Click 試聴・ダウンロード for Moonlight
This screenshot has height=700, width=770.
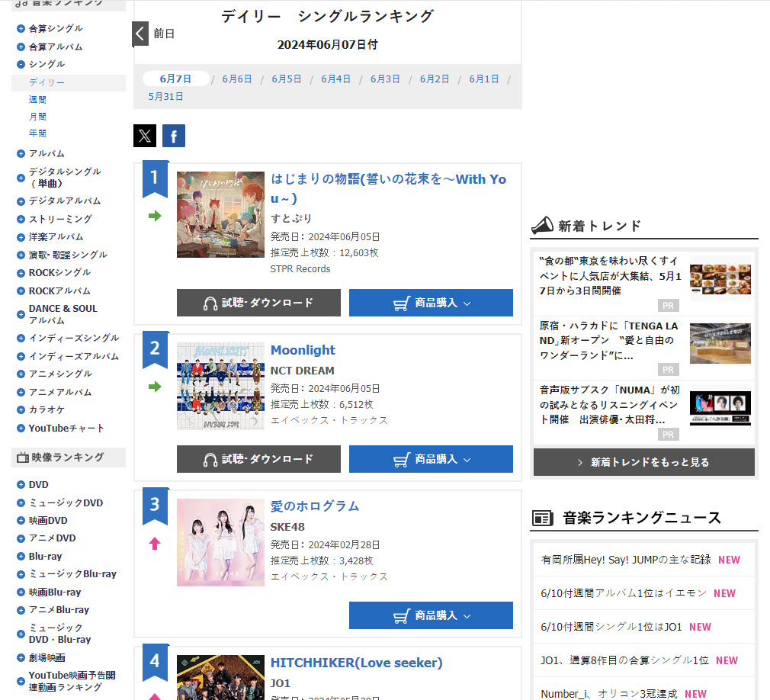coord(258,459)
